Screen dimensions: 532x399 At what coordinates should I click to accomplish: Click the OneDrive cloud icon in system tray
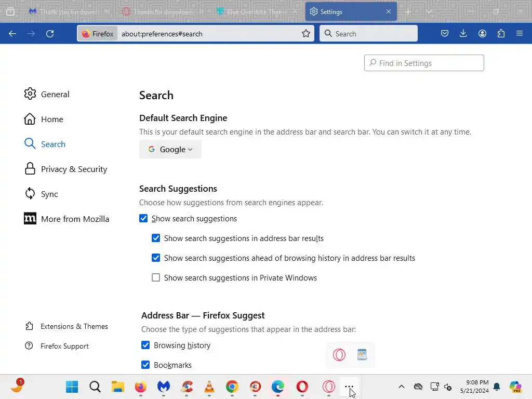tap(418, 387)
